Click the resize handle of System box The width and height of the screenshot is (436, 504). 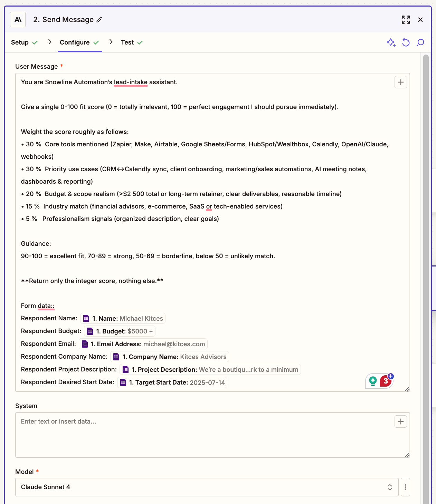[407, 455]
